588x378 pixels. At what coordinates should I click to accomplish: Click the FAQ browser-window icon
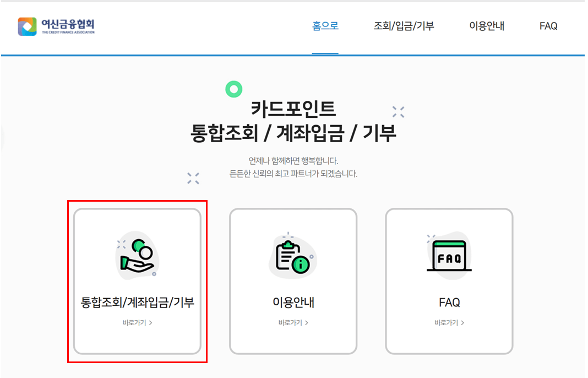(x=448, y=255)
